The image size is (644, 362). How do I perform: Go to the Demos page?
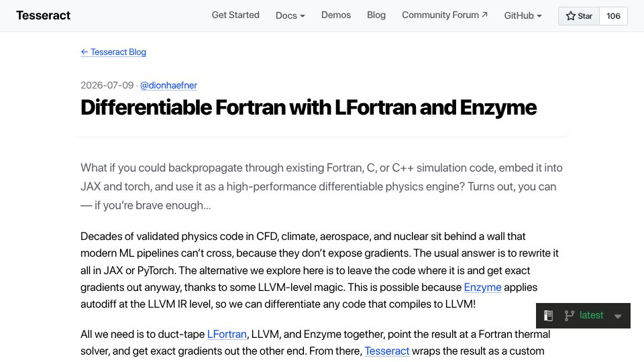(x=336, y=15)
